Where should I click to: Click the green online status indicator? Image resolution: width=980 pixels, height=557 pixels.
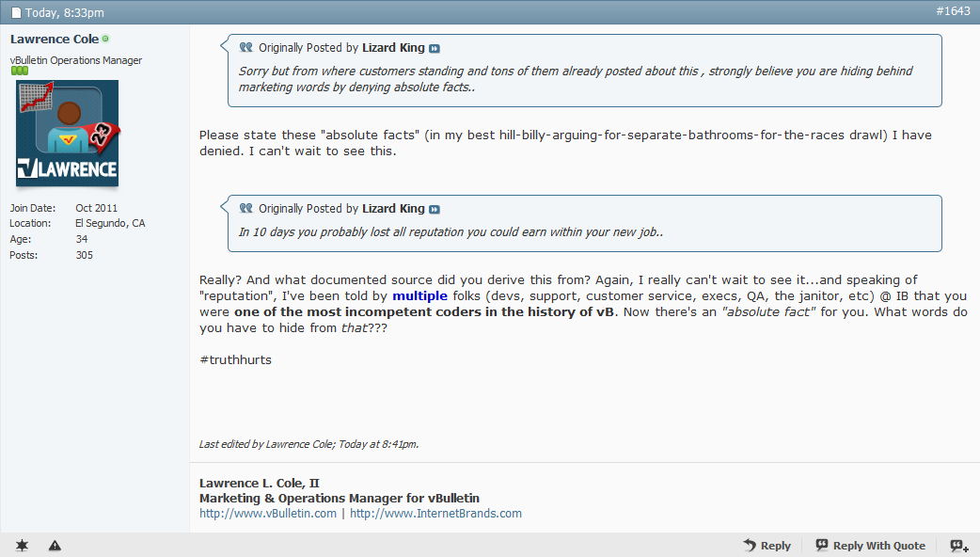tap(105, 39)
